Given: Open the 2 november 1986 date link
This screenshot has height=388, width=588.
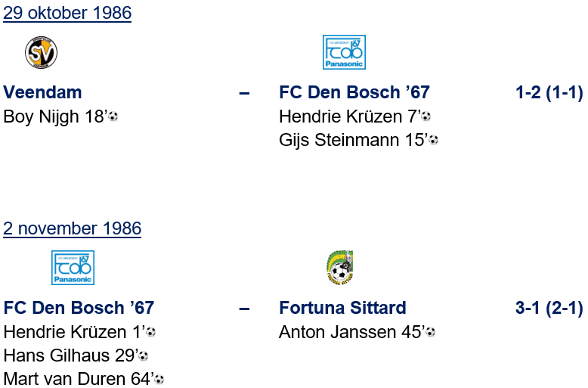Looking at the screenshot, I should coord(72,228).
